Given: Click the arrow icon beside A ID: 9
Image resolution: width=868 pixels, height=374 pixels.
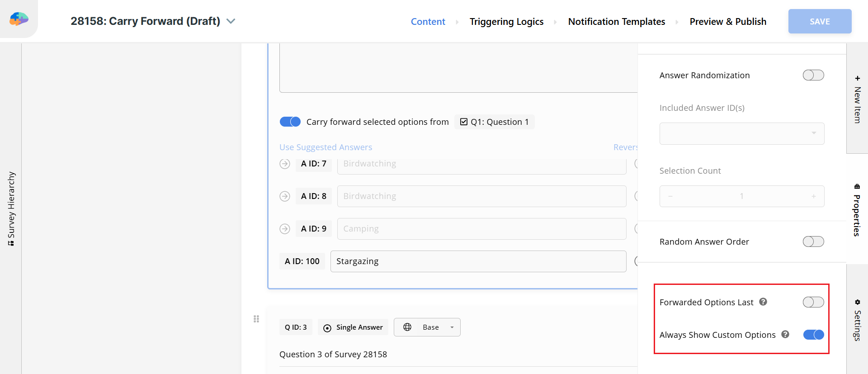Looking at the screenshot, I should coord(285,229).
